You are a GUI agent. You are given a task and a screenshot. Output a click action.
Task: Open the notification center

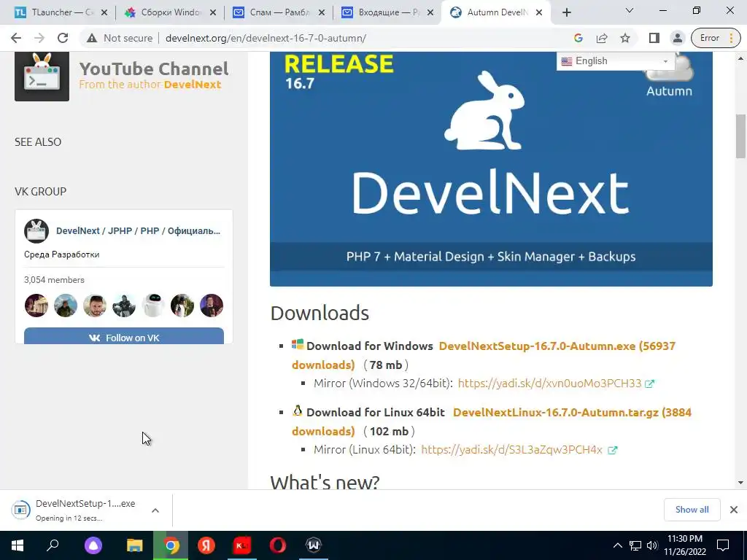723,545
